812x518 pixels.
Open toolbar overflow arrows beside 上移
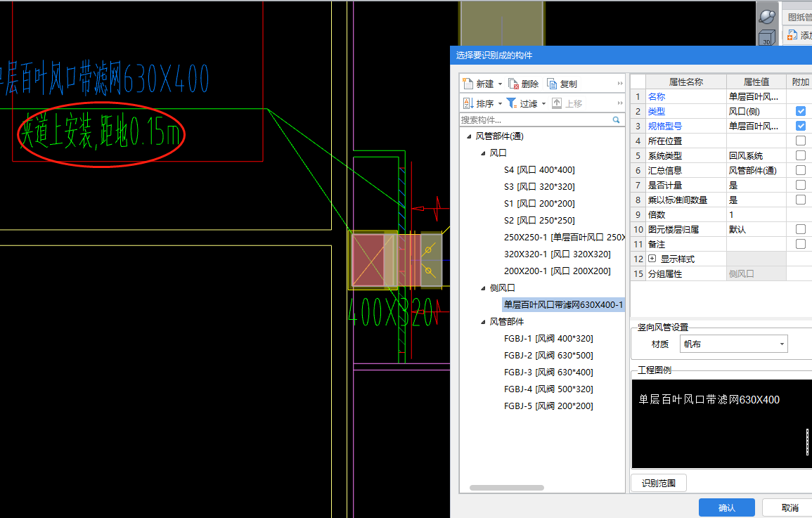[620, 103]
